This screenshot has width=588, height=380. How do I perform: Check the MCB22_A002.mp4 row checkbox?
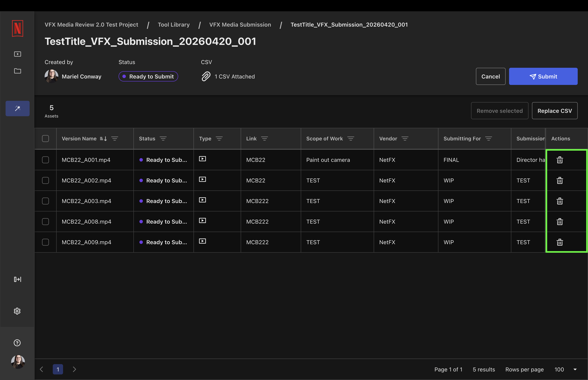(x=45, y=181)
